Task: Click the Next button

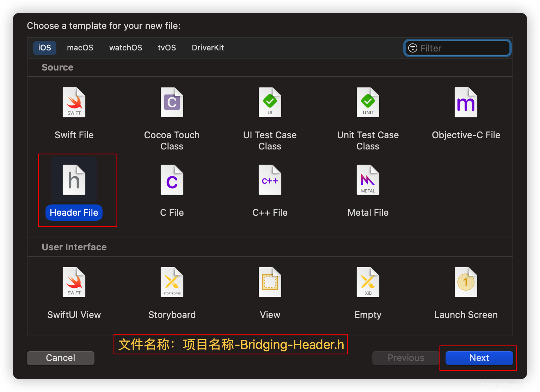Action: [x=479, y=358]
